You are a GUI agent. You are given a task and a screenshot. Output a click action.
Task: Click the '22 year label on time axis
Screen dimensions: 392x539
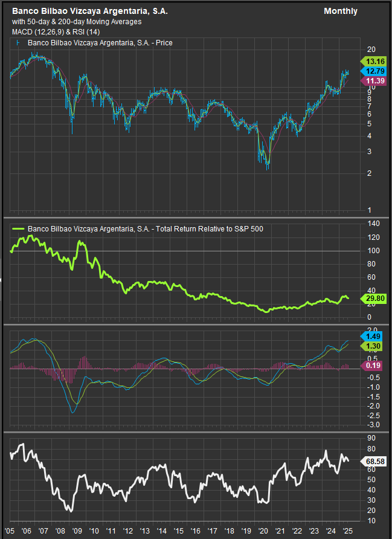[297, 531]
